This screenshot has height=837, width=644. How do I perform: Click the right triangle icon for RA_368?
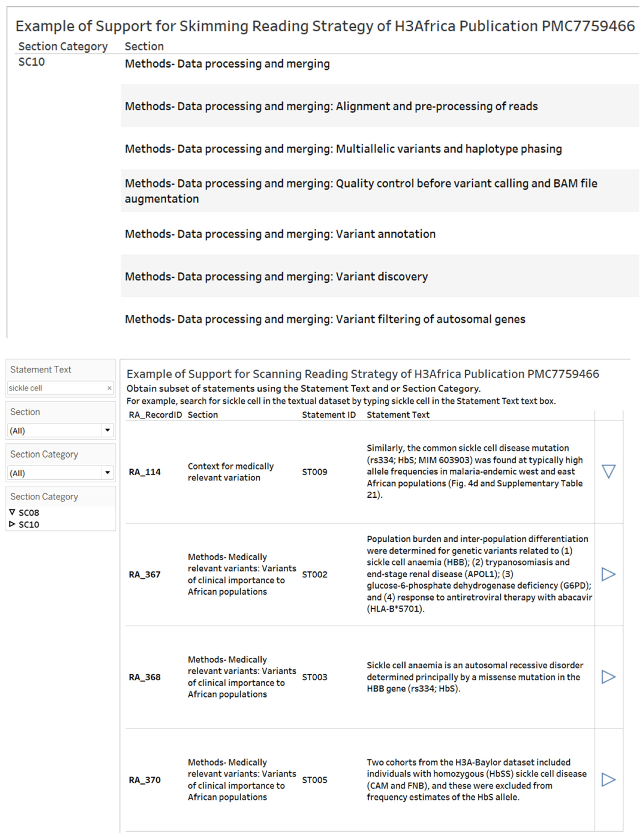(608, 677)
